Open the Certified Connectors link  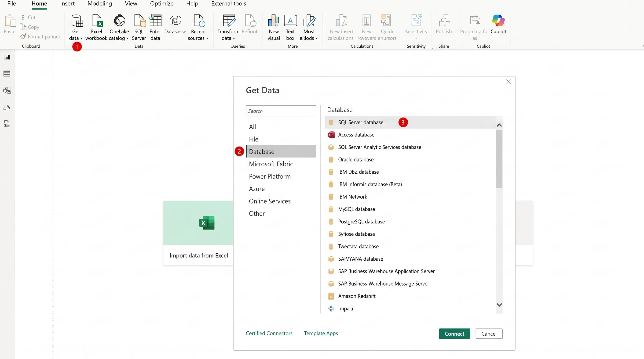[269, 333]
